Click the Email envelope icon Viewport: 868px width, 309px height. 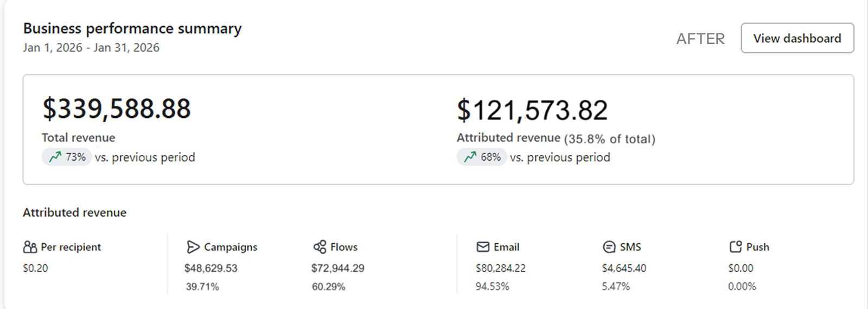483,247
